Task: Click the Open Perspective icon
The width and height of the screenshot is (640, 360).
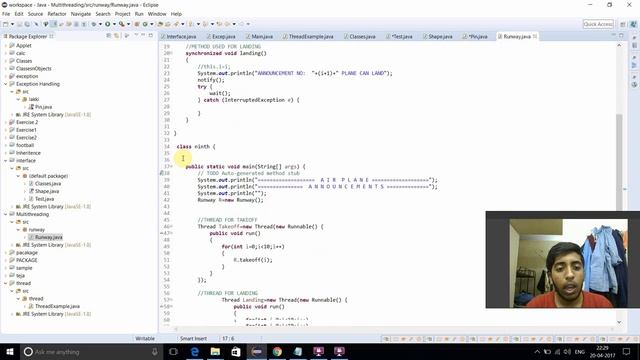Action: tap(623, 24)
